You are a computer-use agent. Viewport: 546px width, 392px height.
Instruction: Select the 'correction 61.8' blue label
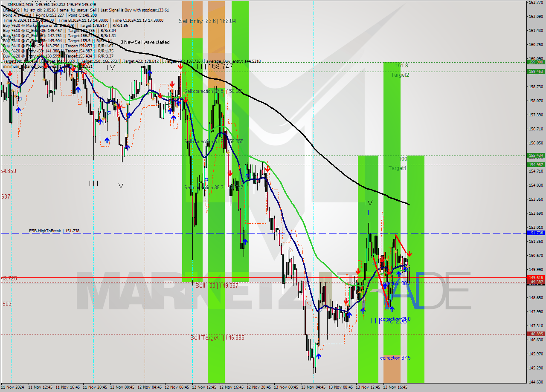click(x=395, y=319)
